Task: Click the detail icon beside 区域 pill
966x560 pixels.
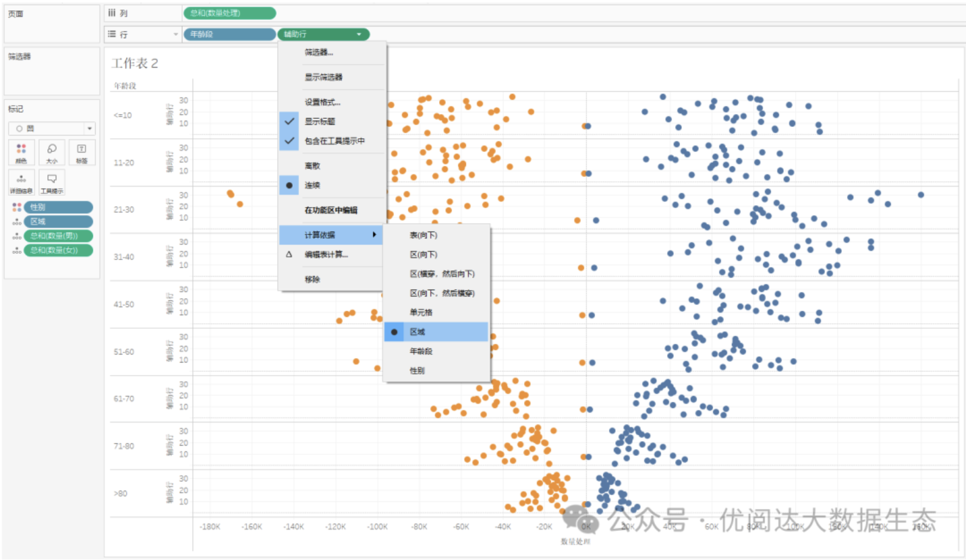Action: tap(17, 221)
